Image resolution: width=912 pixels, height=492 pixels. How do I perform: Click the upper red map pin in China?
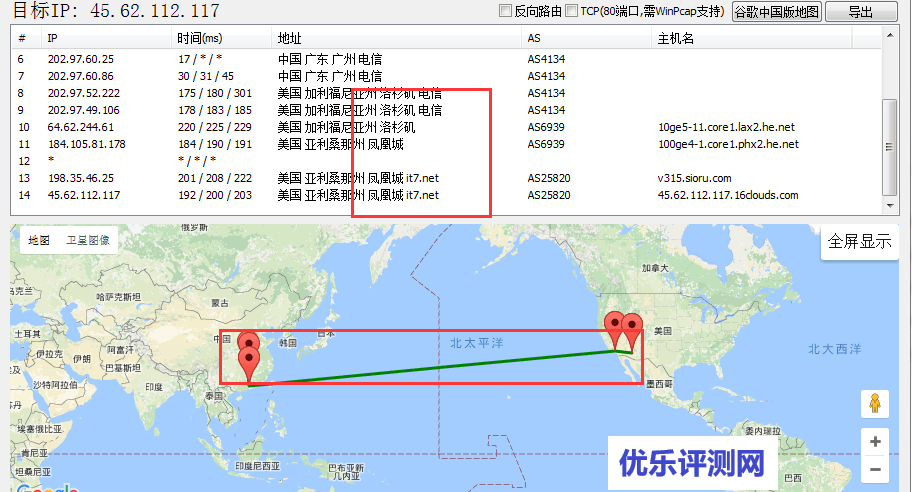(x=249, y=340)
